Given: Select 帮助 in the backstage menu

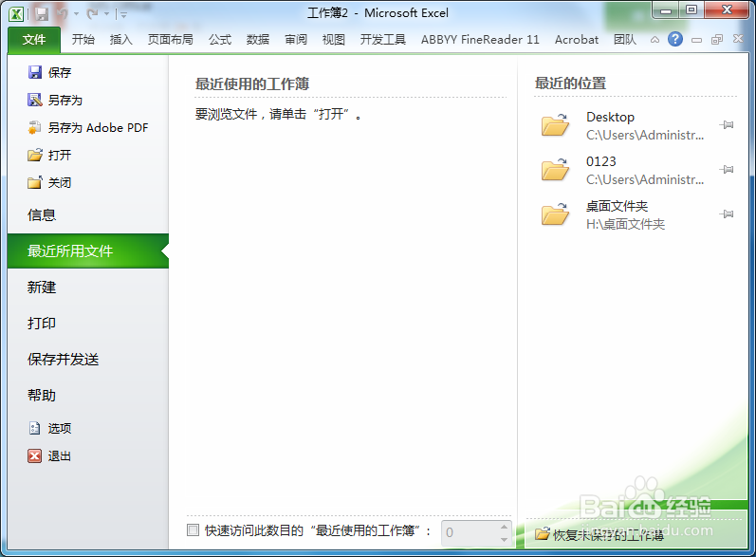Looking at the screenshot, I should [x=88, y=396].
